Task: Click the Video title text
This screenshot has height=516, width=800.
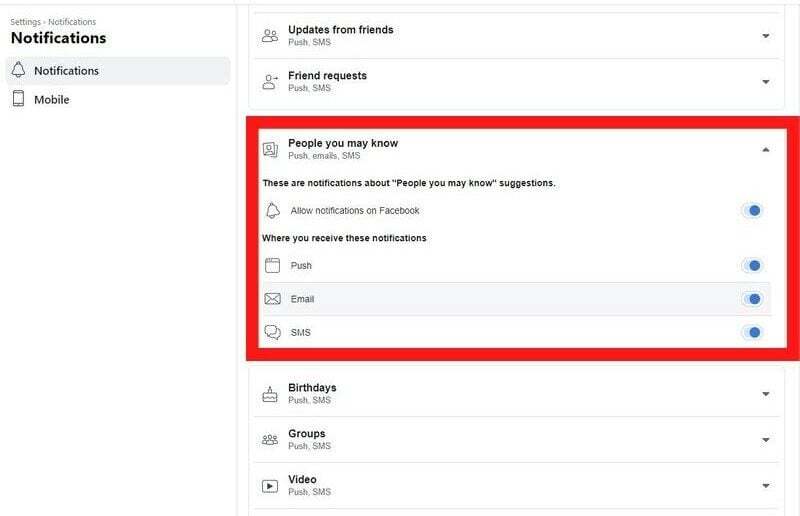Action: pos(302,480)
